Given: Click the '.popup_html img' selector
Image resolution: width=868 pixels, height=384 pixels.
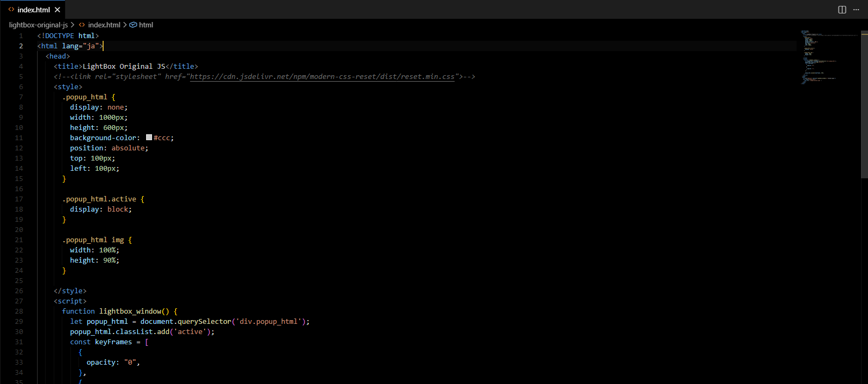Looking at the screenshot, I should [93, 240].
